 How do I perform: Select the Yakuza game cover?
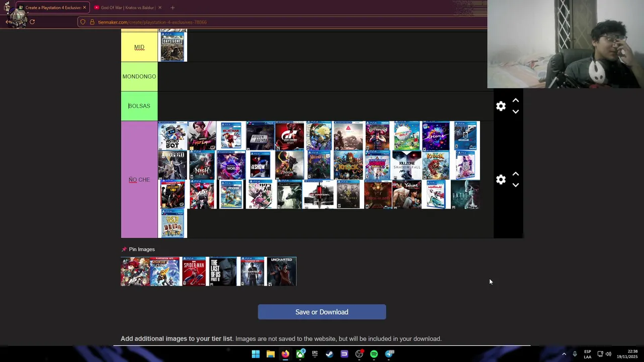click(x=407, y=194)
